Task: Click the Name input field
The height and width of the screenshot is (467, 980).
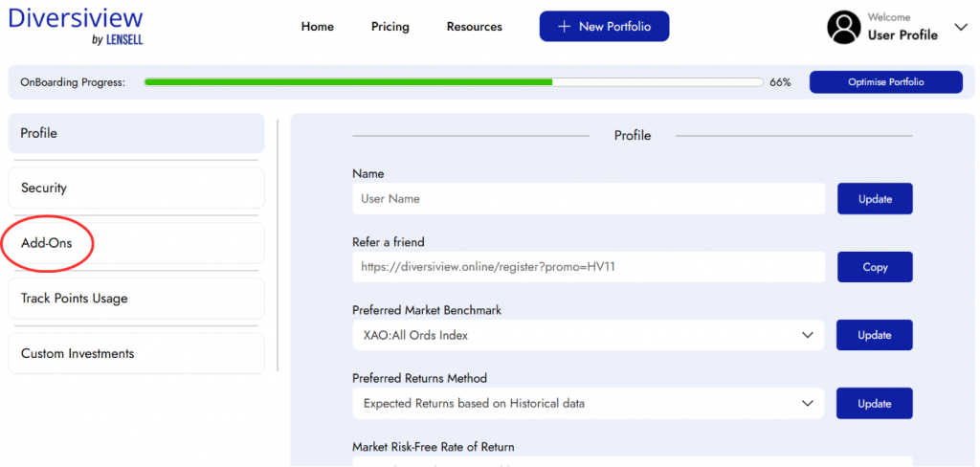Action: click(588, 199)
